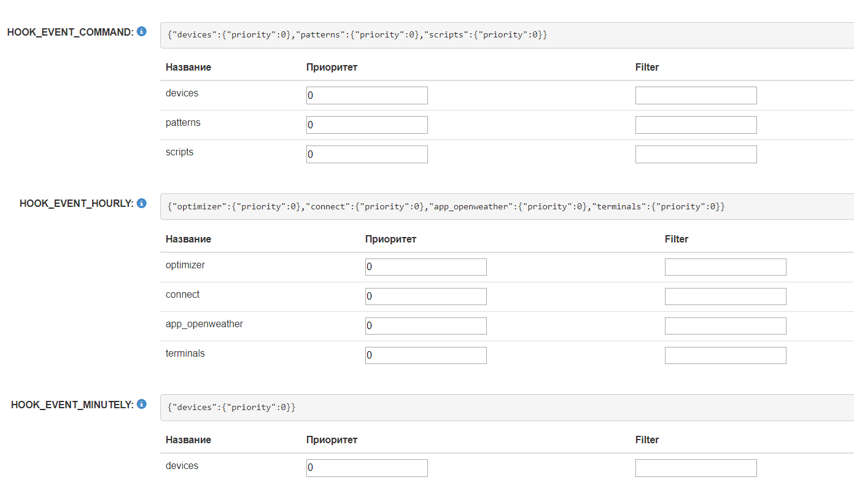This screenshot has width=854, height=504.
Task: Click priority field for devices in HOOK_EVENT_MINUTELY
Action: [367, 468]
